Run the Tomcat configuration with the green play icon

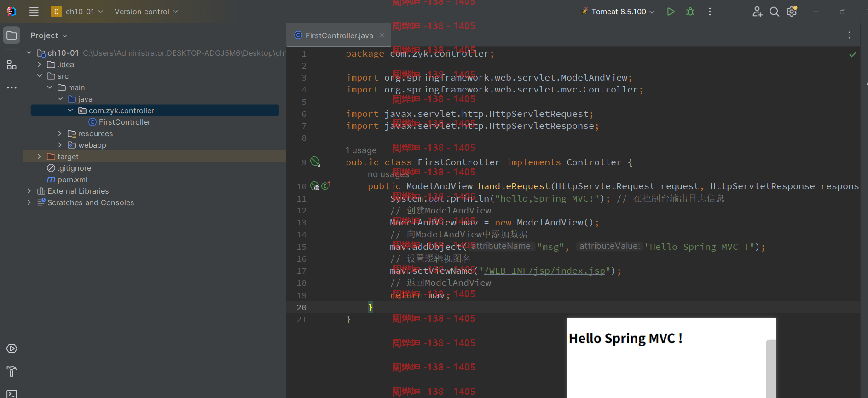[671, 12]
